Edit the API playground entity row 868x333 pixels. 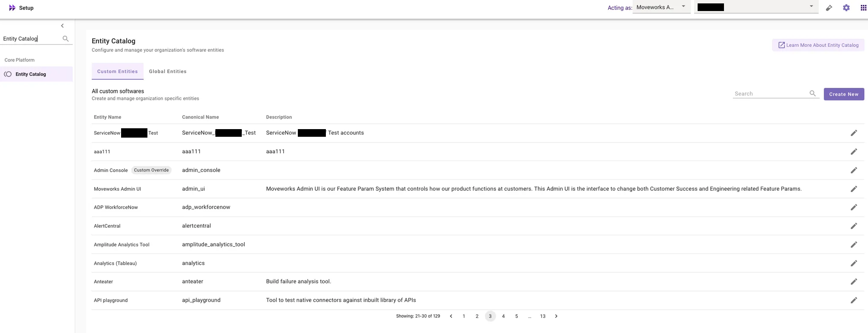854,300
